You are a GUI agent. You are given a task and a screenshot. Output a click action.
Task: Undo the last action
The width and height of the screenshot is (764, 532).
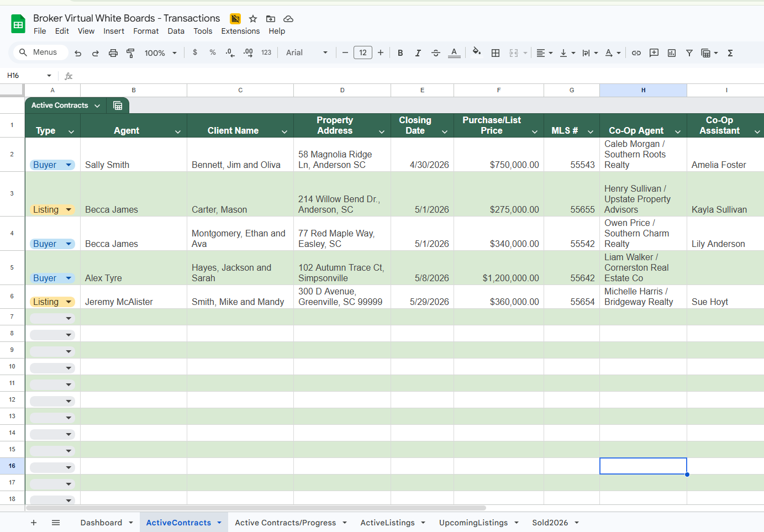point(78,53)
